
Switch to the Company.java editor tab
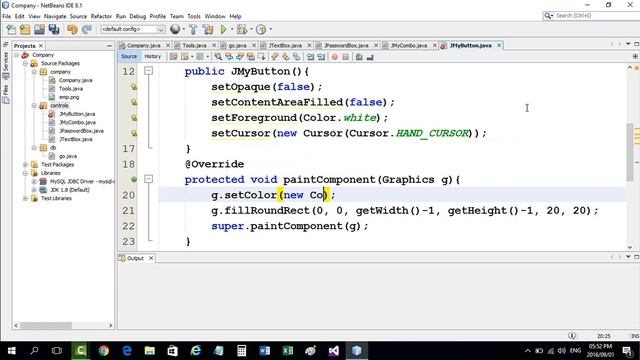tap(144, 45)
